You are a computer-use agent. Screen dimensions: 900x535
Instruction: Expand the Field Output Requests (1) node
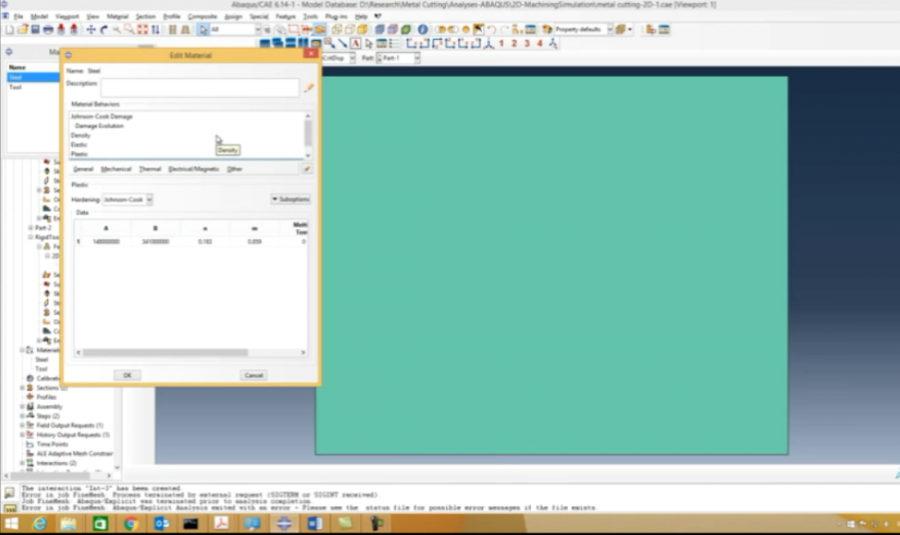(x=22, y=425)
